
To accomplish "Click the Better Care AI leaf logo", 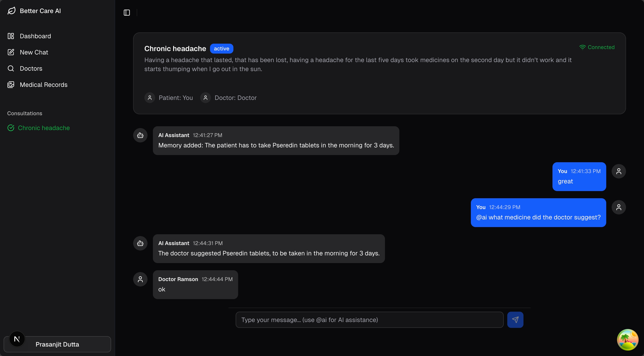I will click(11, 11).
